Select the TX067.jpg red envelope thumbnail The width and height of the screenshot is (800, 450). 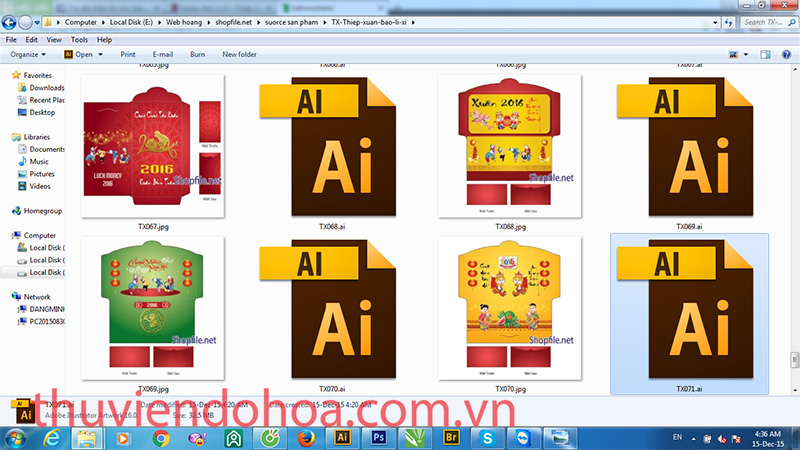(x=153, y=146)
